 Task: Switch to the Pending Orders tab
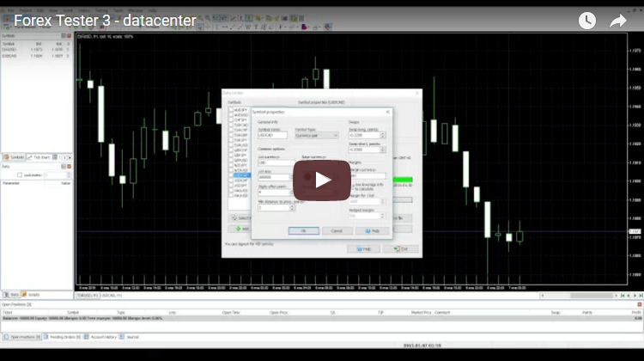click(63, 337)
